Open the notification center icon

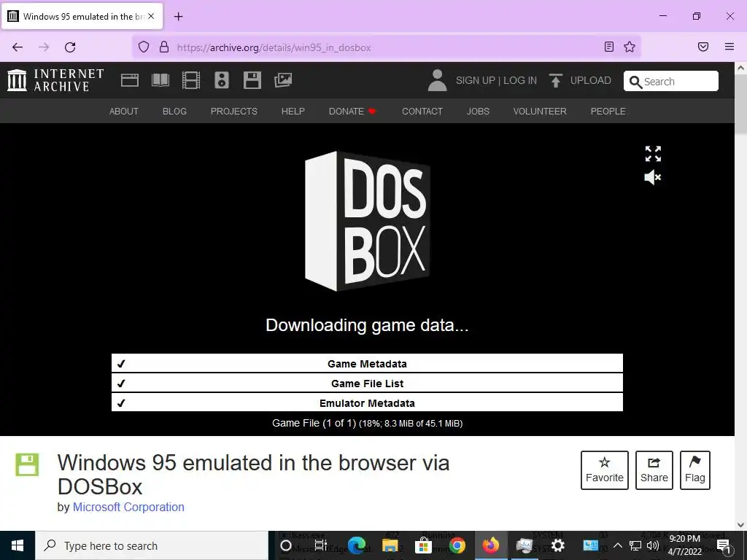[x=723, y=545]
